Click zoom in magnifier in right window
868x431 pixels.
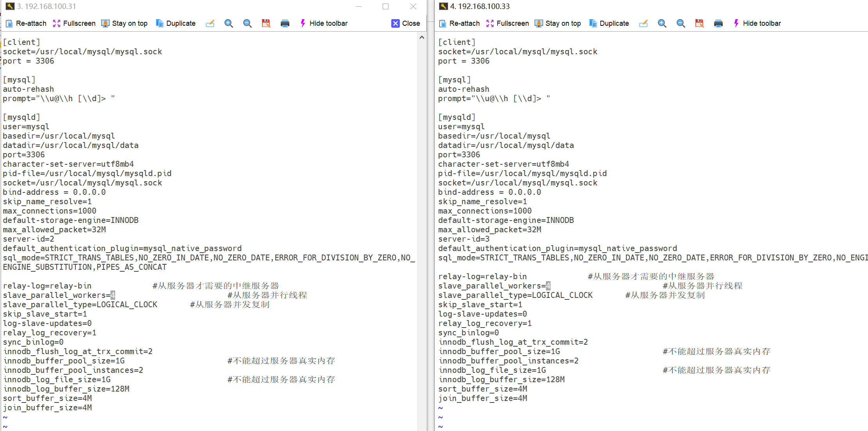click(662, 23)
